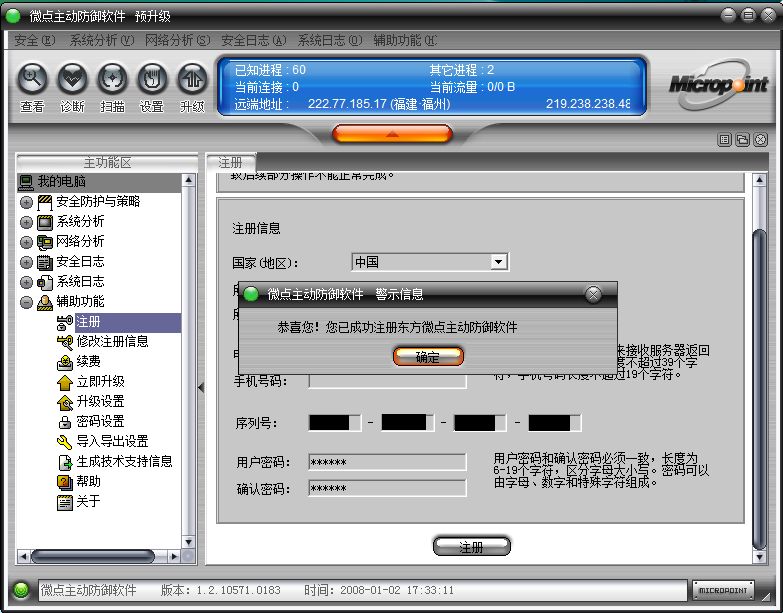Click the 立即升级 up-arrow icon
This screenshot has width=783, height=613.
[65, 382]
